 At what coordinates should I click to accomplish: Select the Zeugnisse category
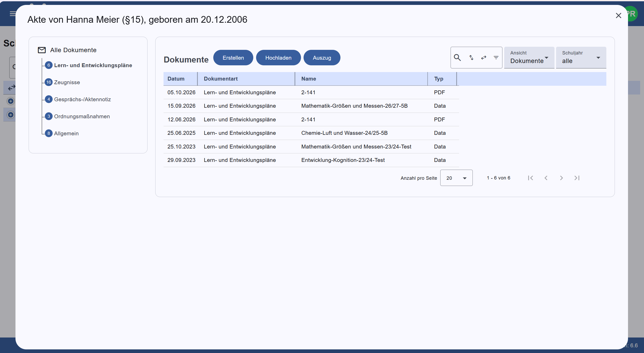point(67,82)
